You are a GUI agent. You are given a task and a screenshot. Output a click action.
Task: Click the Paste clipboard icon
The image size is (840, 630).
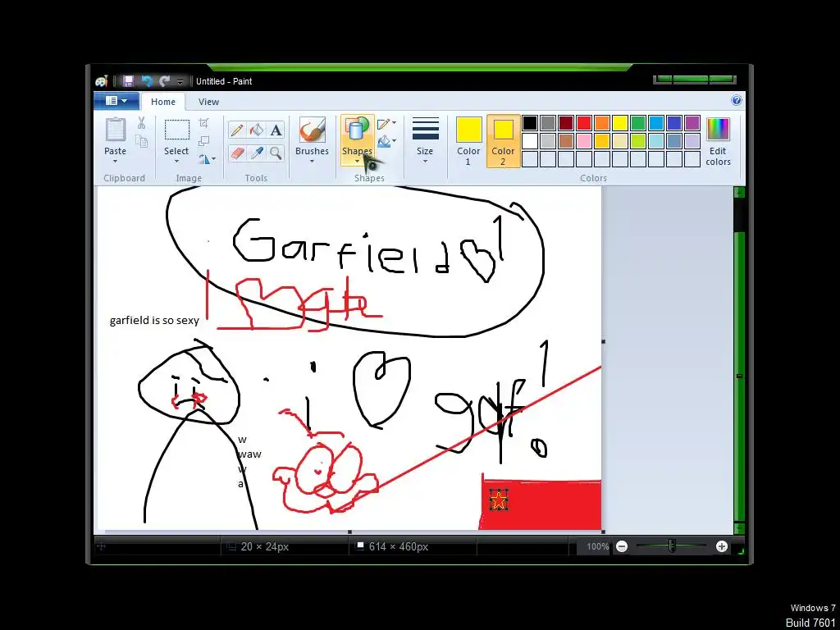coord(115,130)
